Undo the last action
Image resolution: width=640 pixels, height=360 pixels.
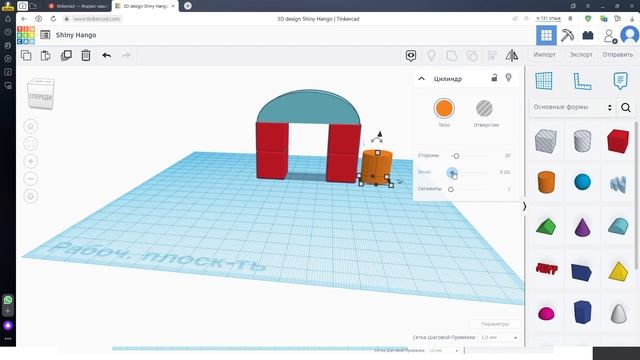pyautogui.click(x=107, y=55)
